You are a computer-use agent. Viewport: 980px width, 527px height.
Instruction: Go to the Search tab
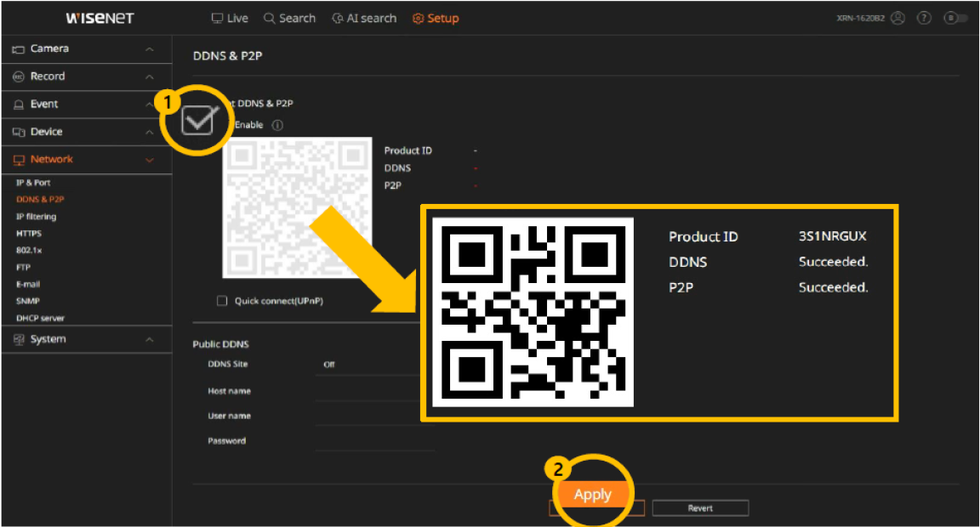click(x=289, y=19)
